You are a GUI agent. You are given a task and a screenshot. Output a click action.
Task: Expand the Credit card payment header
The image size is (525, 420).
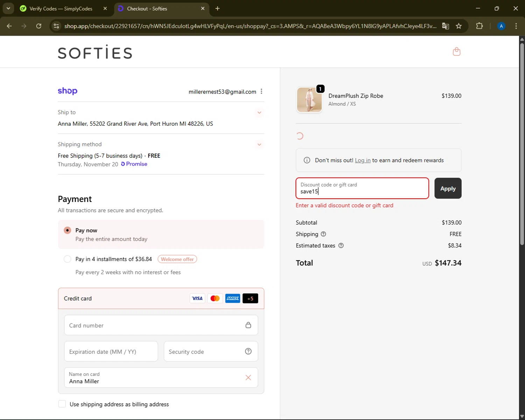(x=161, y=299)
